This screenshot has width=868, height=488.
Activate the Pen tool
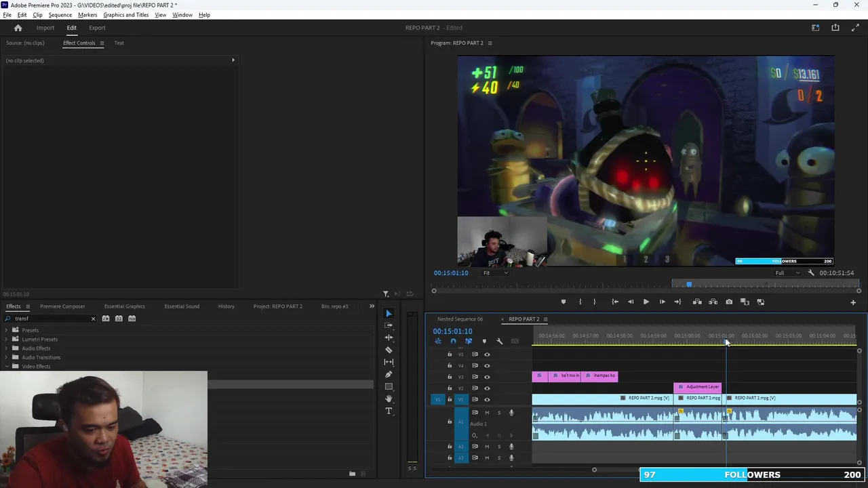[x=389, y=374]
